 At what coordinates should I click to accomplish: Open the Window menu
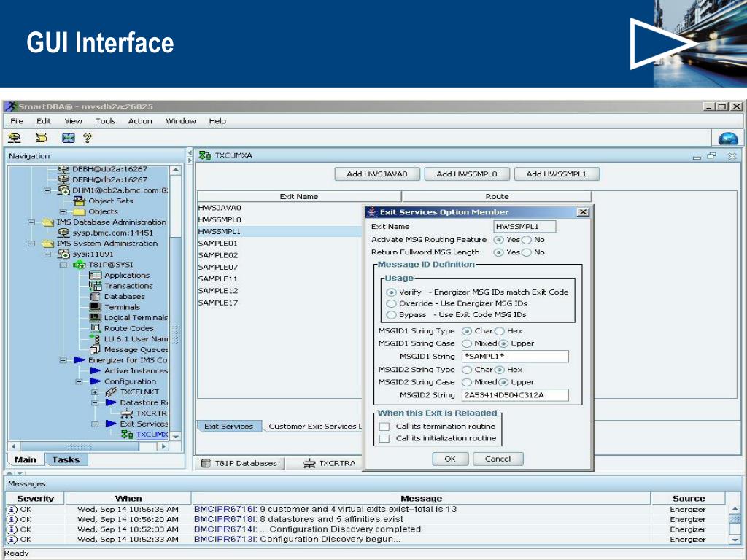pos(181,122)
